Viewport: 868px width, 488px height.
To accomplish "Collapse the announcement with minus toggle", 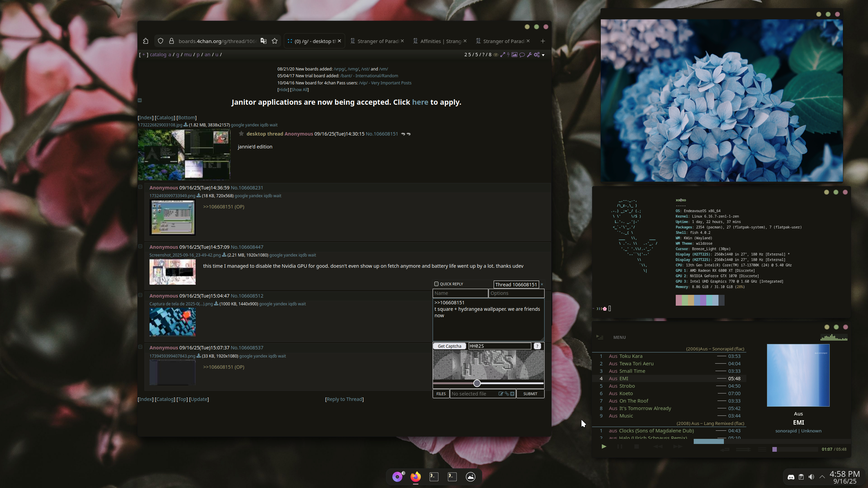I will 140,100.
